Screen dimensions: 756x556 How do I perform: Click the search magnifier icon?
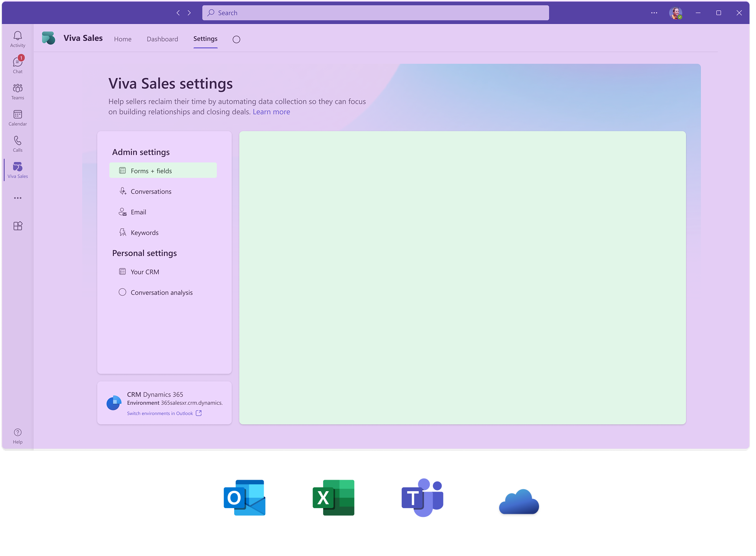[211, 13]
